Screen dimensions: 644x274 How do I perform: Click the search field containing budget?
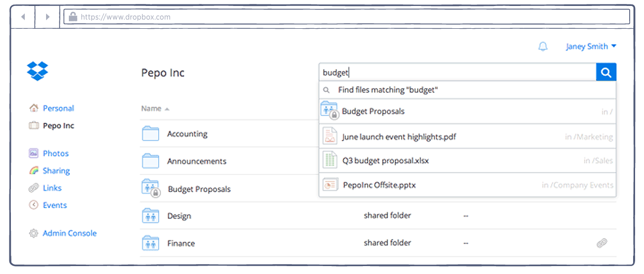coord(456,73)
